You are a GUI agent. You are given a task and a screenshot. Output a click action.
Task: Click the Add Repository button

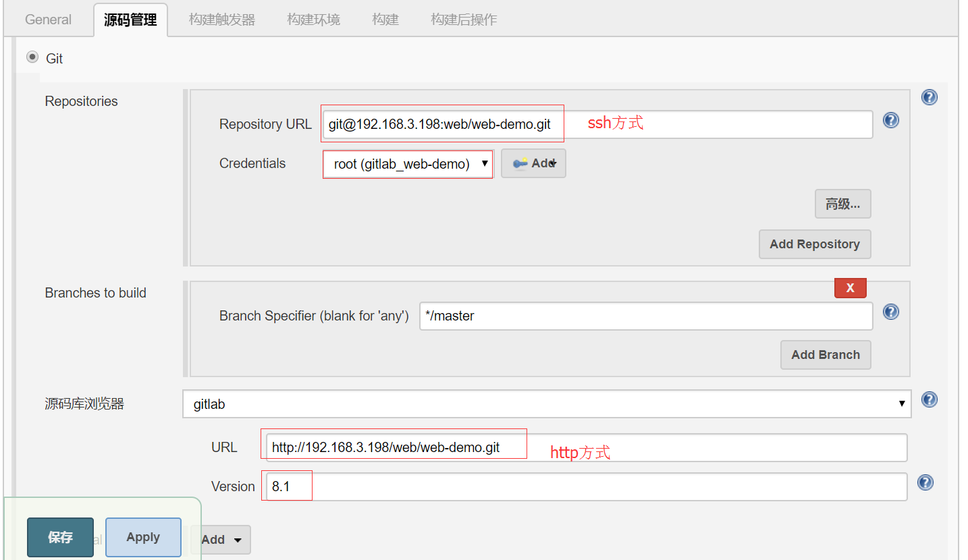tap(815, 244)
